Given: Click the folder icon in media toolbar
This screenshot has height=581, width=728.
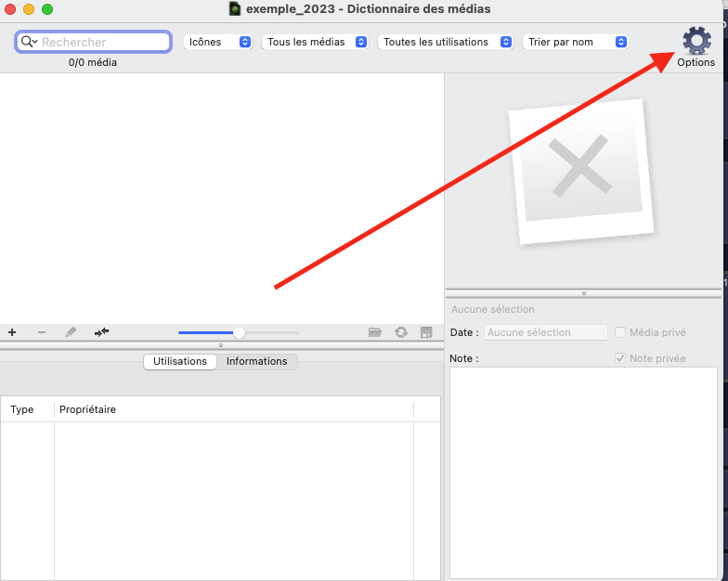Looking at the screenshot, I should pos(375,332).
